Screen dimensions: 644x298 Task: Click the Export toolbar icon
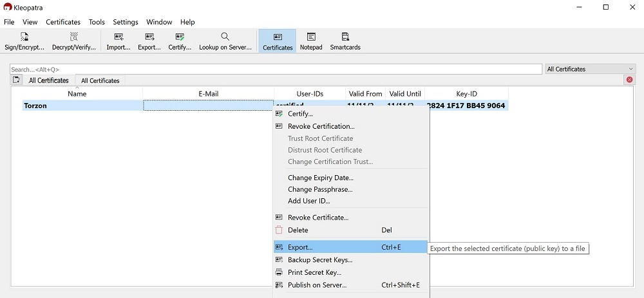pyautogui.click(x=149, y=41)
